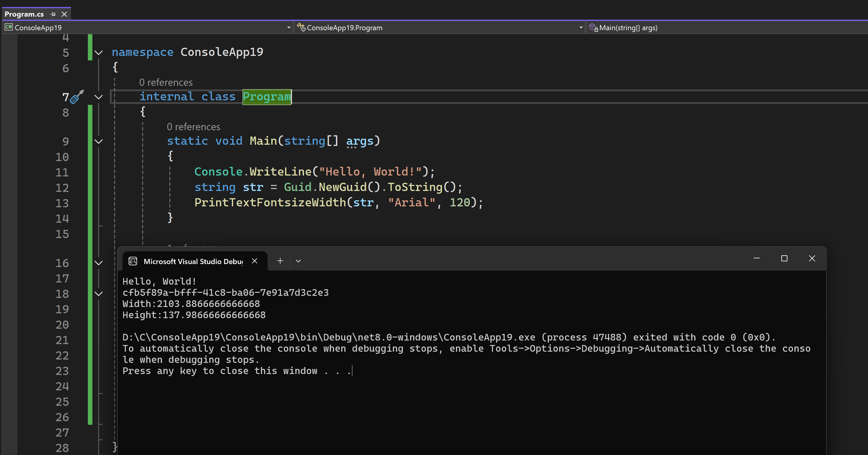Click the 0 references link above Main
The height and width of the screenshot is (455, 868).
[194, 127]
